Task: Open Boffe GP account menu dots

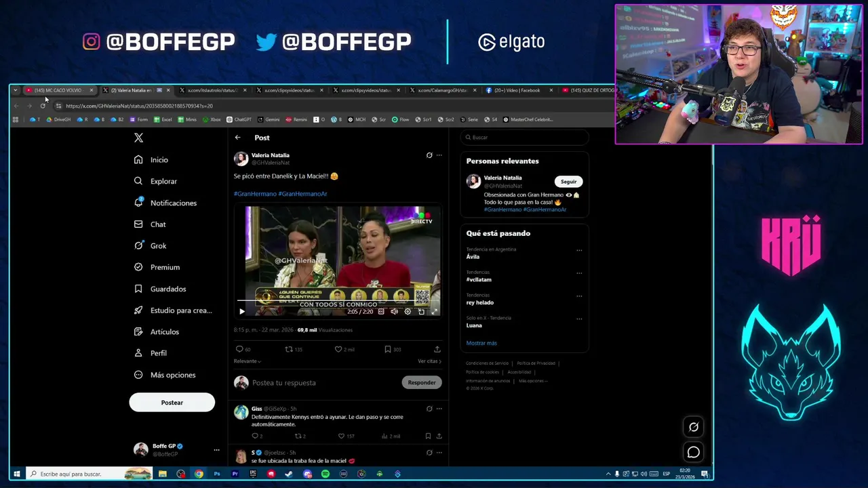Action: pyautogui.click(x=216, y=450)
